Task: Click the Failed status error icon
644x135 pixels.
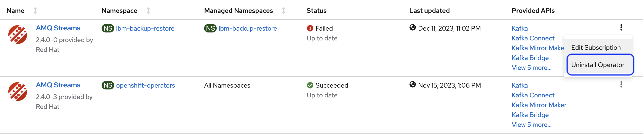Action: (310, 28)
